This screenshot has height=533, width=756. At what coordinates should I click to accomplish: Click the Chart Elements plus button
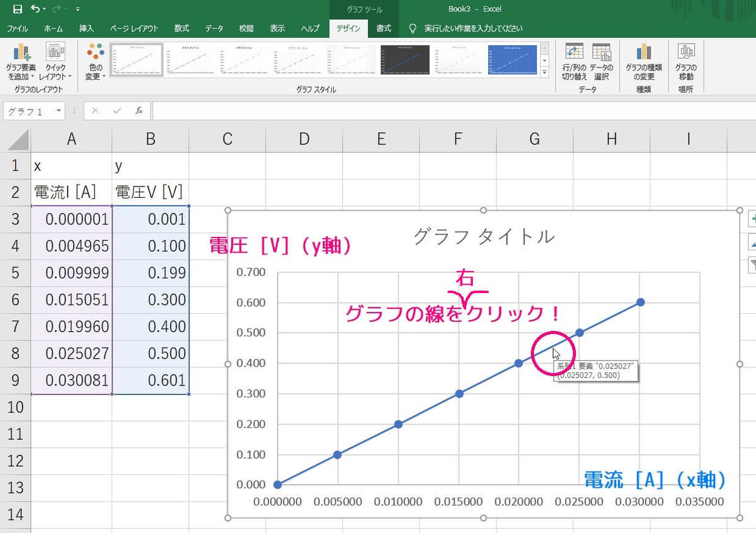pos(752,219)
